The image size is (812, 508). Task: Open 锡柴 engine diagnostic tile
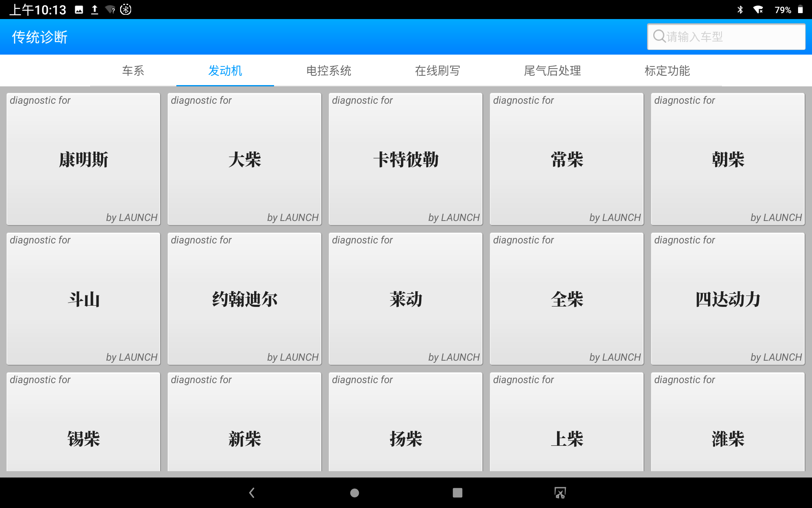83,422
